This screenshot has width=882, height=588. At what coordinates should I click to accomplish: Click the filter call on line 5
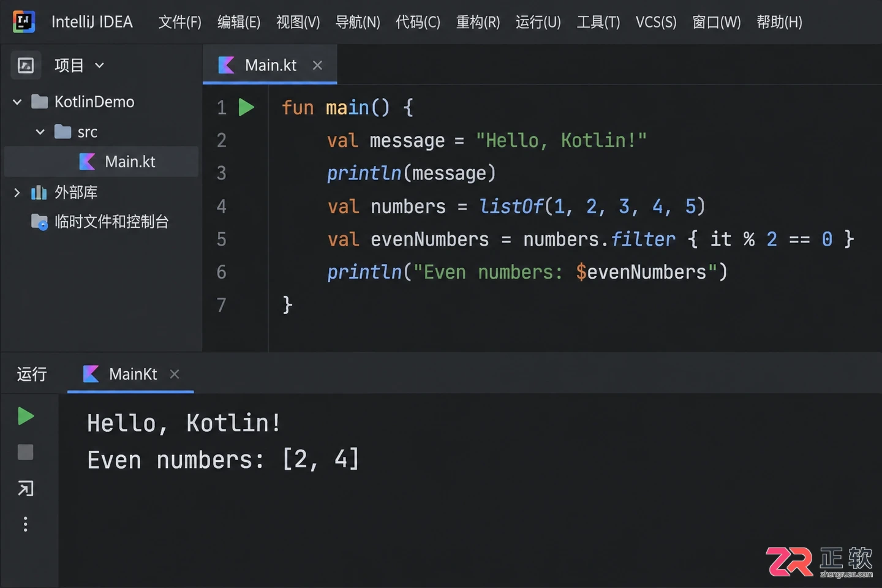[x=643, y=239]
